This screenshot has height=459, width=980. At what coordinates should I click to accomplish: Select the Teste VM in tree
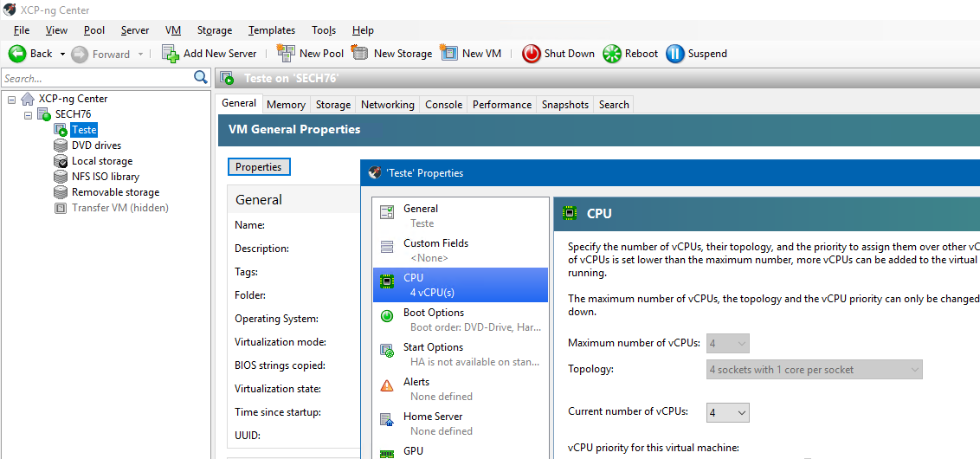pos(84,130)
